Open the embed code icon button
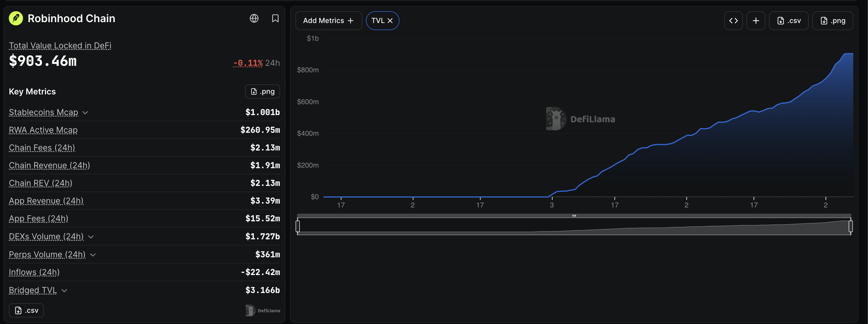 (733, 21)
